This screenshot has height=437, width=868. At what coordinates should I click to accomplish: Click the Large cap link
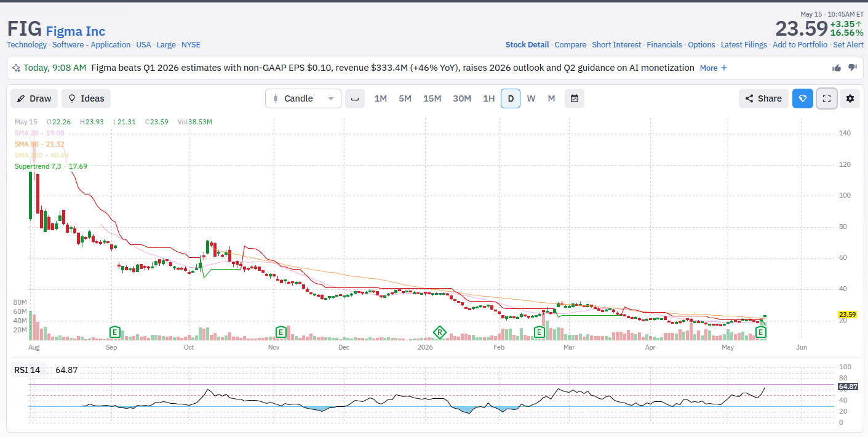pyautogui.click(x=166, y=45)
